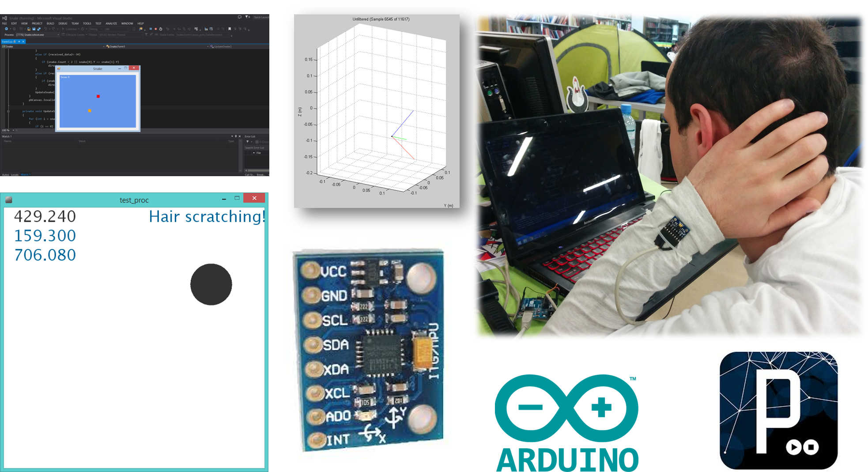The width and height of the screenshot is (868, 472).
Task: Click the Save All icon in toolbar
Action: coord(39,29)
